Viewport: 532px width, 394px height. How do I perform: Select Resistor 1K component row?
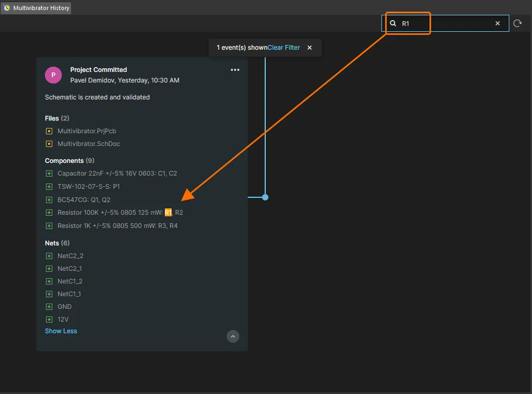117,225
